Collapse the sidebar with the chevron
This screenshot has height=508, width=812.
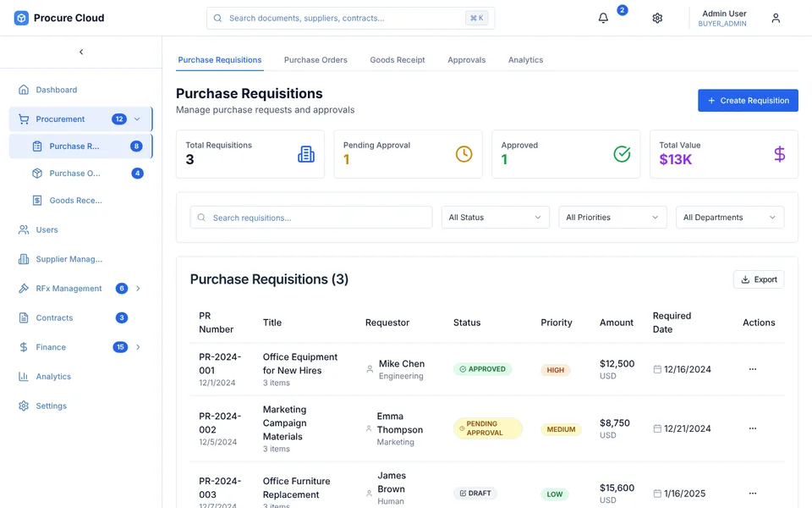[81, 52]
